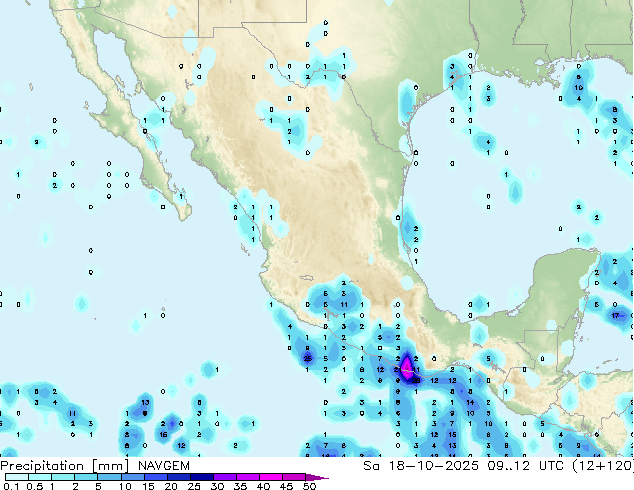Click the 35–40 mm legend color swatch
The width and height of the screenshot is (634, 490).
point(247,477)
